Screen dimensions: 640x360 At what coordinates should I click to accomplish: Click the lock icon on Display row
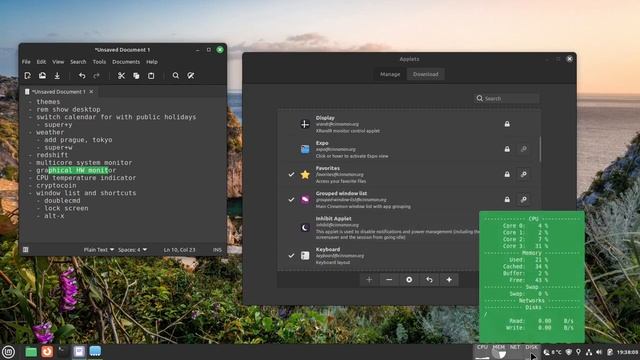pos(507,124)
